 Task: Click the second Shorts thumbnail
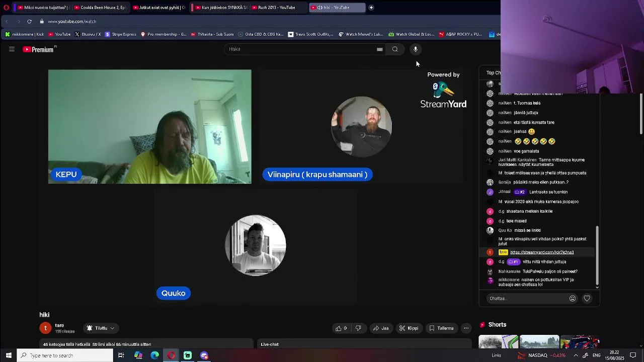pyautogui.click(x=539, y=342)
